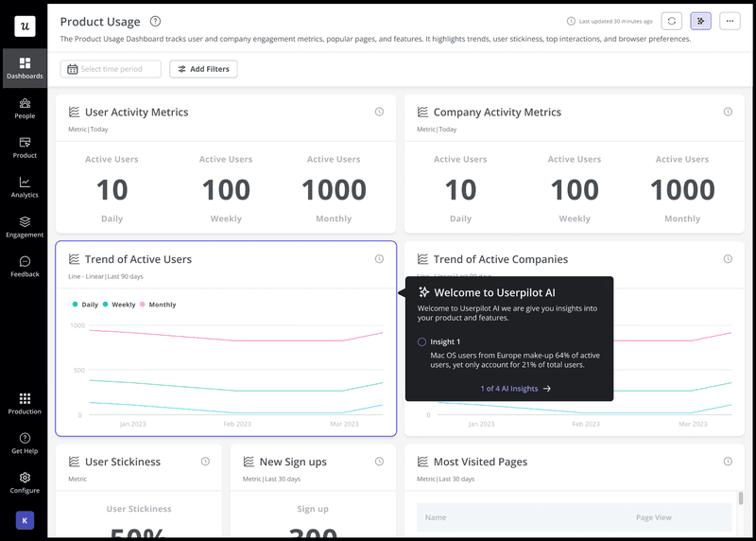Click the 10 Daily value in User Activity Metrics
The image size is (756, 541).
click(112, 190)
